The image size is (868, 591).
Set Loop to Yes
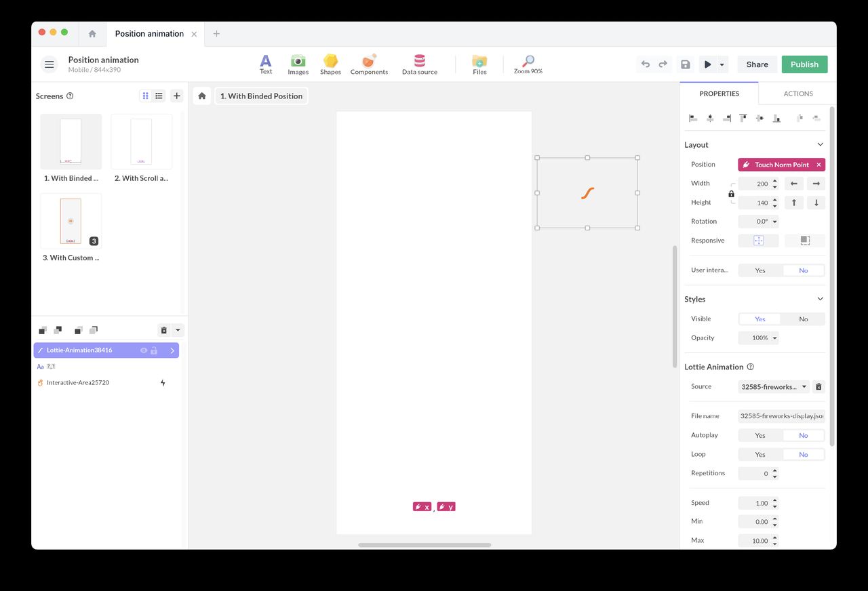tap(760, 454)
